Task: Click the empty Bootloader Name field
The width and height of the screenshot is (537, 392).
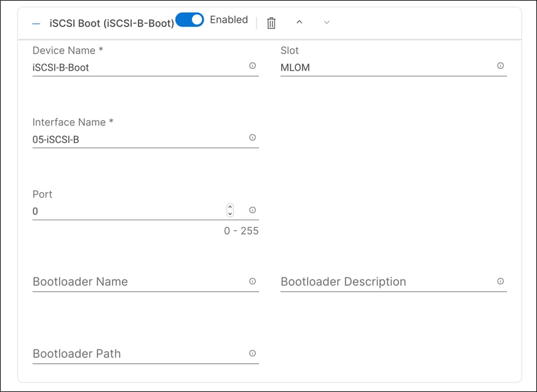Action: 123,282
